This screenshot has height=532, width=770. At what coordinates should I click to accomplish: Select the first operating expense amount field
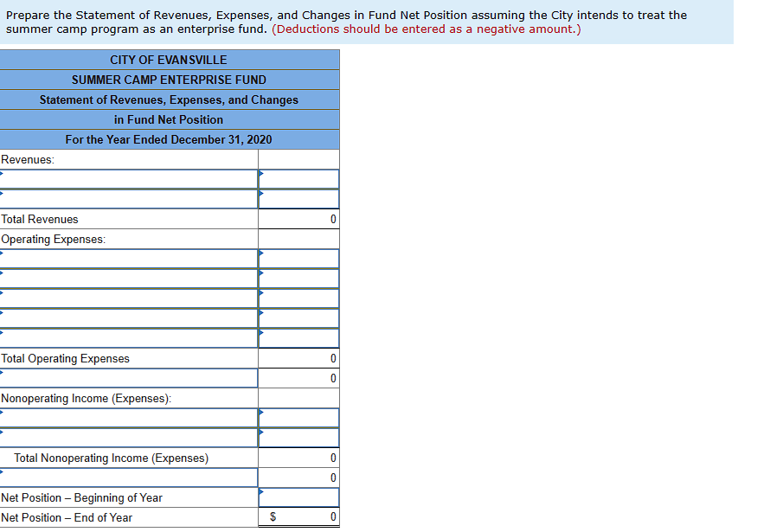(x=298, y=259)
